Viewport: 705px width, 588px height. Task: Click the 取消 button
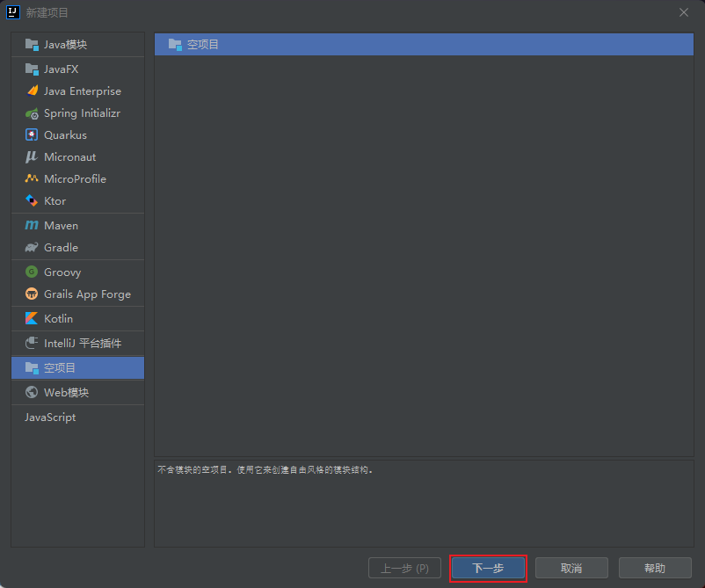[x=571, y=568]
